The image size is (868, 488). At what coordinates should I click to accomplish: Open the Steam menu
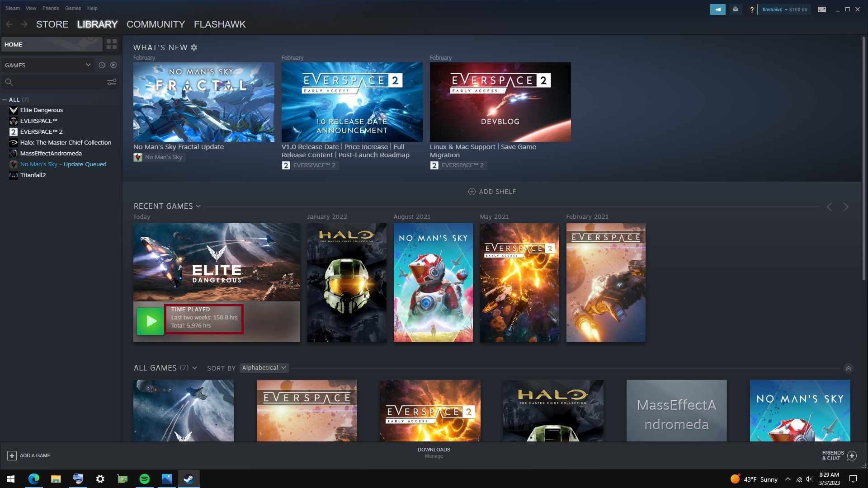pyautogui.click(x=13, y=8)
